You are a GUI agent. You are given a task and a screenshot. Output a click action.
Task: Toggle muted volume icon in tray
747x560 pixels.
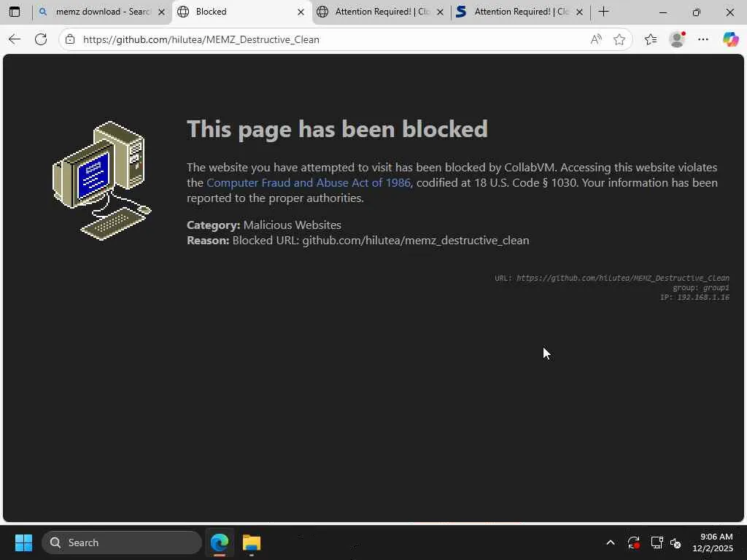click(x=676, y=542)
